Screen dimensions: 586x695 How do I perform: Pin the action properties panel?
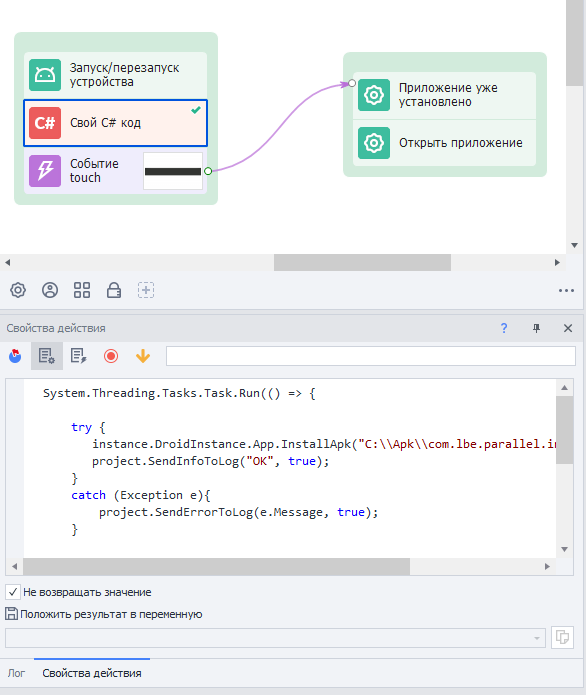(x=536, y=328)
